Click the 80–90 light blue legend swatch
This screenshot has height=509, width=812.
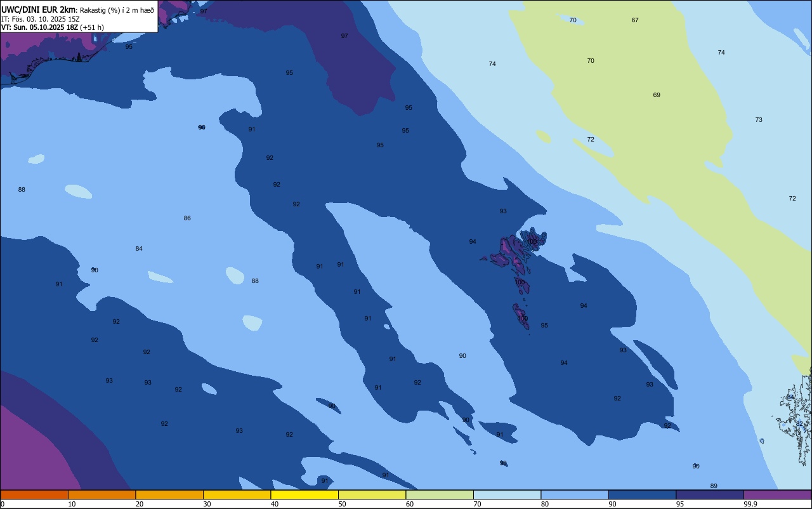click(575, 494)
